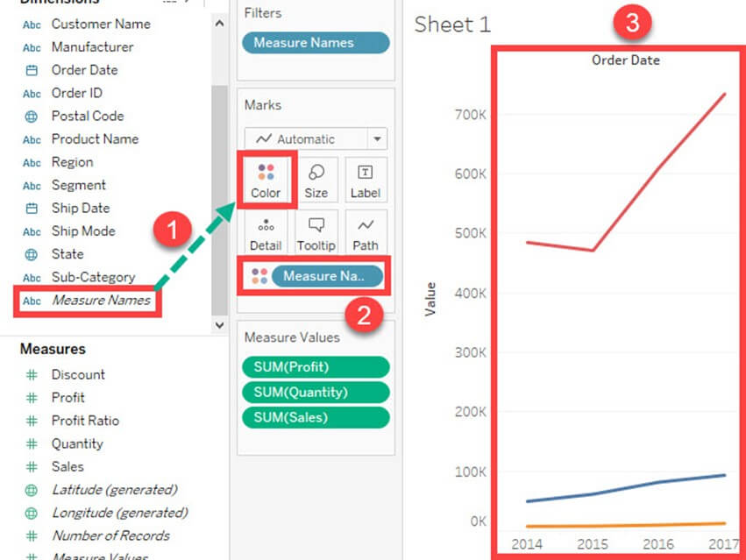
Task: Open the Label mark card
Action: point(366,180)
